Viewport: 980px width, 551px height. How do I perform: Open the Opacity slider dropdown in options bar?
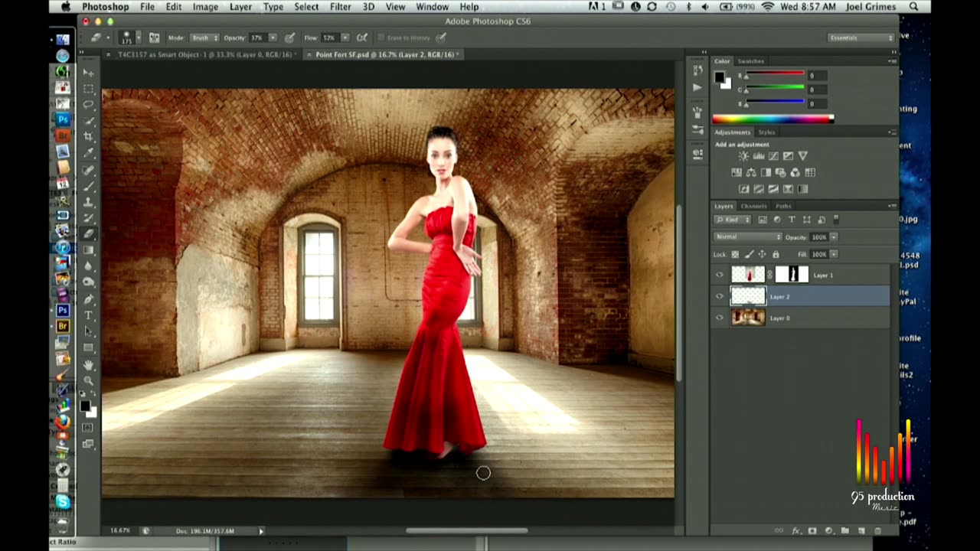pos(273,37)
